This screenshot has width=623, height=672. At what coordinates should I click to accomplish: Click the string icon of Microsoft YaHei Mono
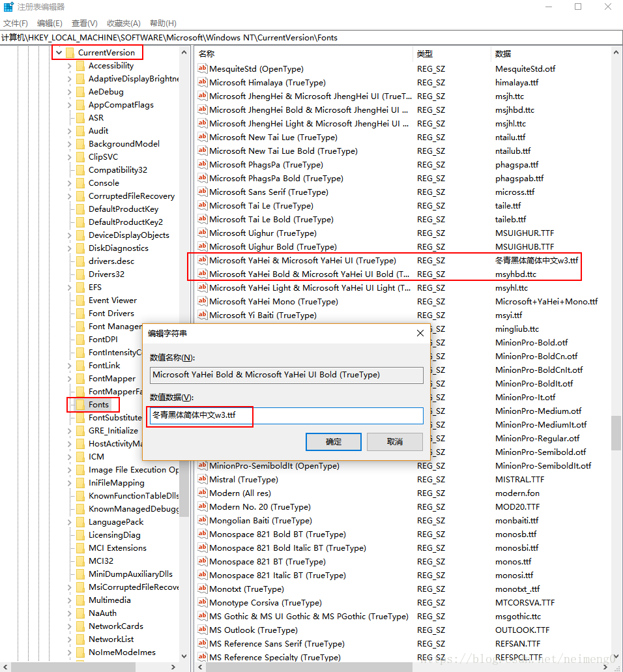tap(202, 301)
